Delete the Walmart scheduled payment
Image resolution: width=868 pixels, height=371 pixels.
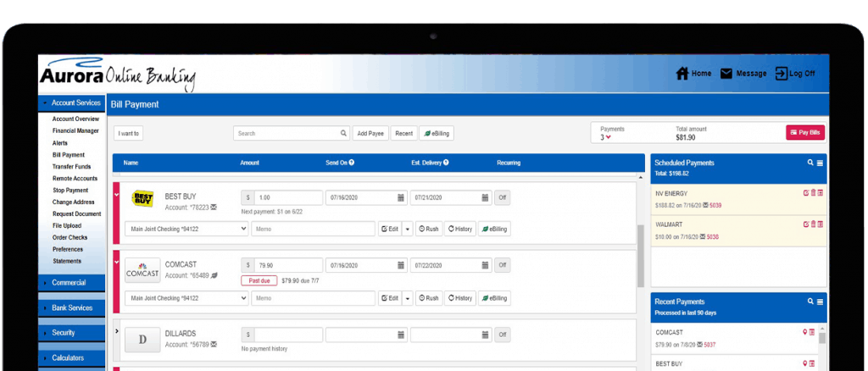(x=813, y=224)
